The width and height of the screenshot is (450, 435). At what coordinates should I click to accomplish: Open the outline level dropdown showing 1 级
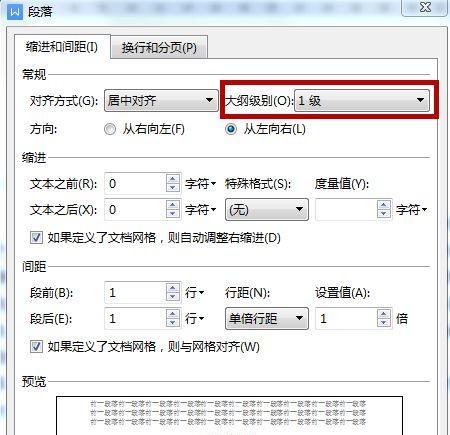362,100
